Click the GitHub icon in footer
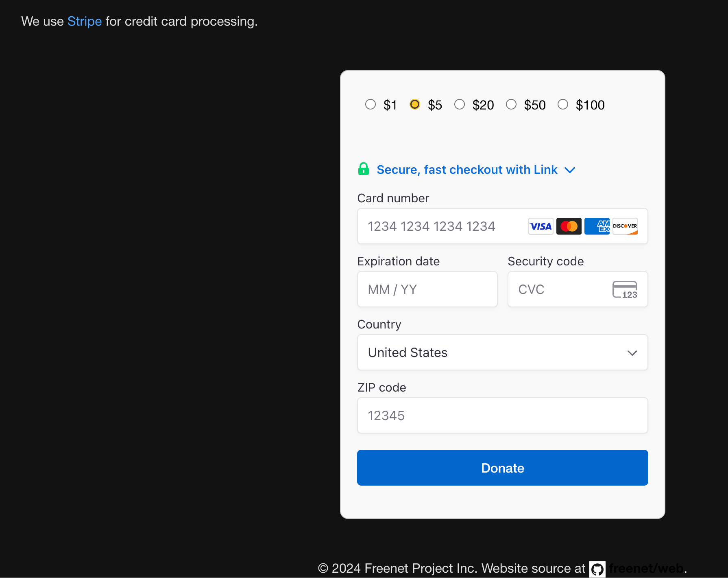This screenshot has height=578, width=728. (597, 569)
